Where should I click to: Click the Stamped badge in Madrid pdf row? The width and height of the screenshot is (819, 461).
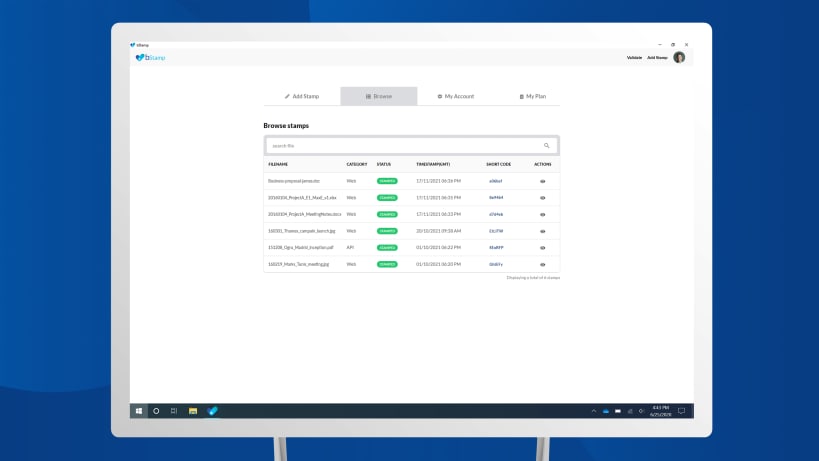point(387,248)
